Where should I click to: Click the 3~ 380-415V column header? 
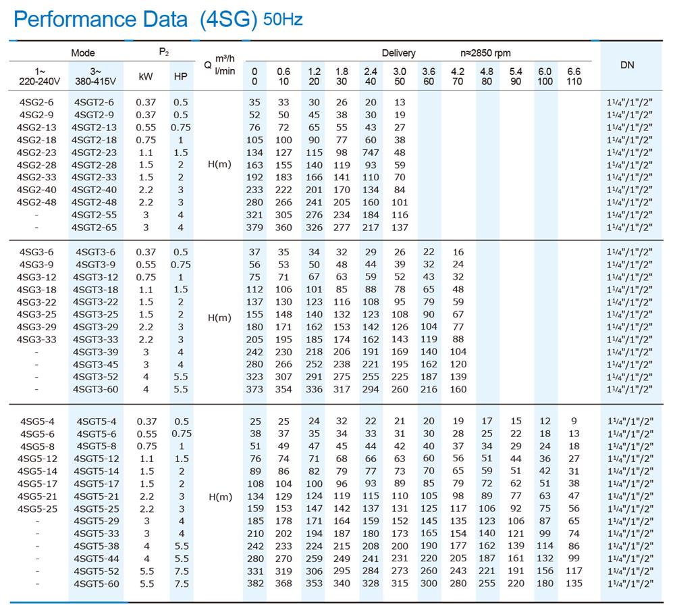95,76
